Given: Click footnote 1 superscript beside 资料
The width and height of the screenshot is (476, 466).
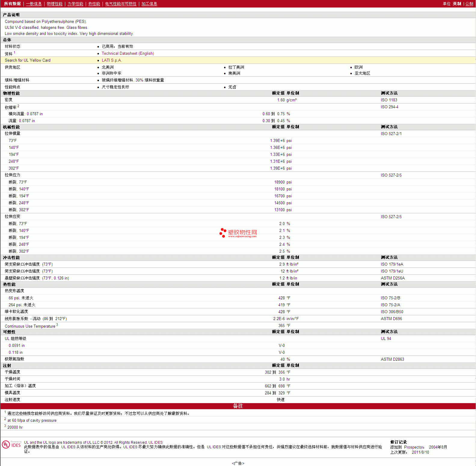Looking at the screenshot, I should coord(14,52).
